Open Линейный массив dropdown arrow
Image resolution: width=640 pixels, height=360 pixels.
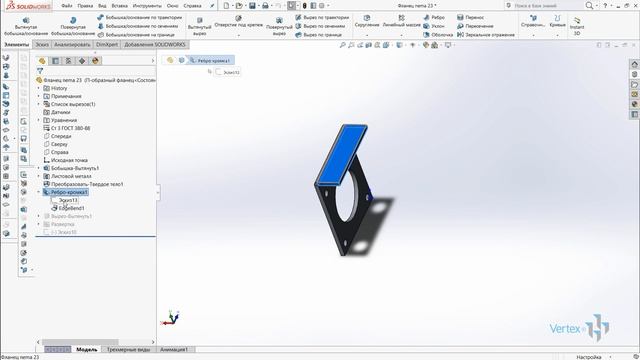(x=401, y=35)
